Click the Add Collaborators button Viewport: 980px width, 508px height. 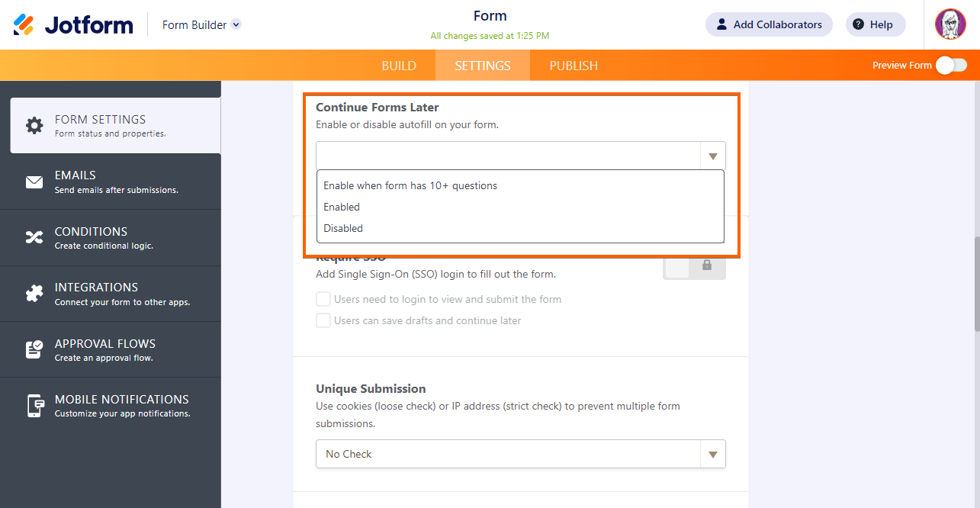coord(768,24)
